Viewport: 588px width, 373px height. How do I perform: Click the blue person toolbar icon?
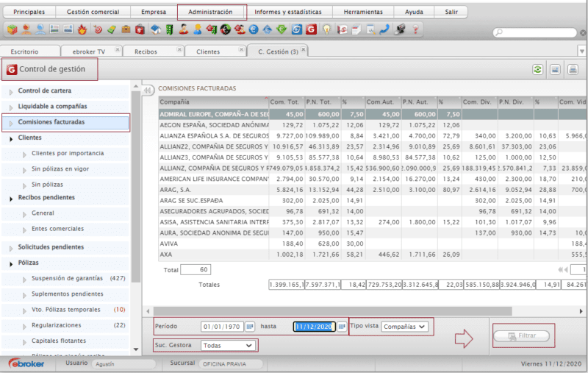pos(40,29)
